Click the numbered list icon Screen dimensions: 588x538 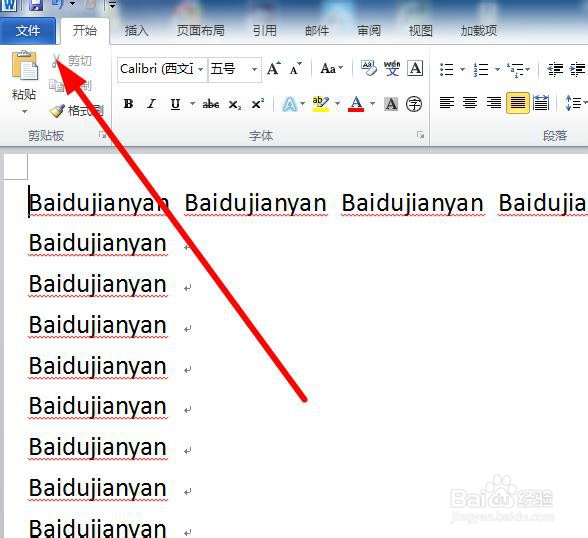coord(481,69)
